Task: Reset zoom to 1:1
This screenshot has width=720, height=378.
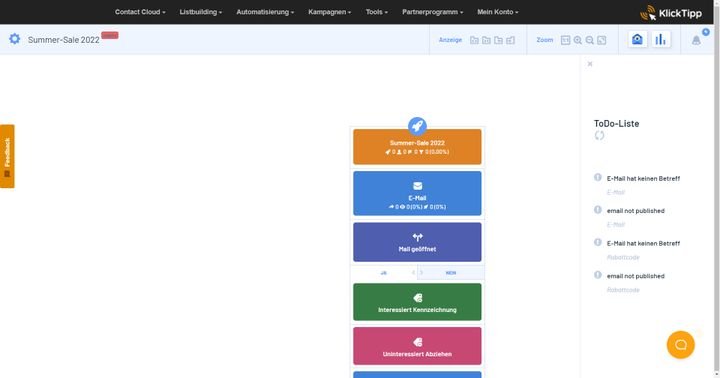Action: coord(565,40)
